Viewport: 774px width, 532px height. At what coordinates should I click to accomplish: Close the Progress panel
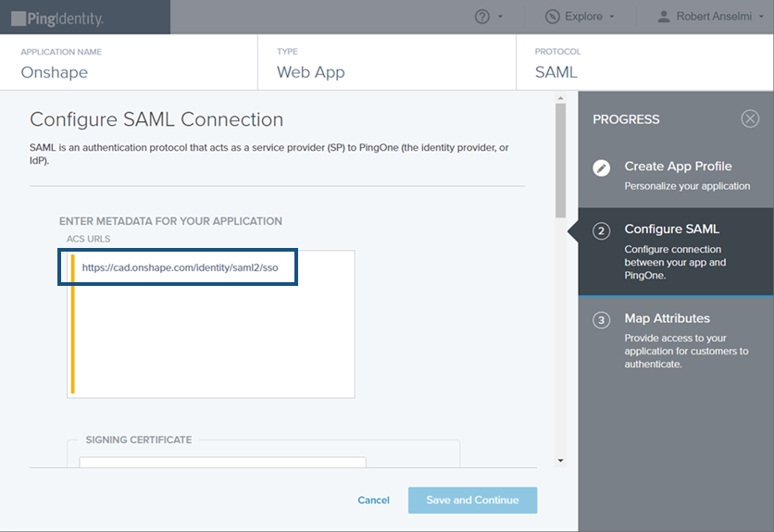click(x=750, y=118)
